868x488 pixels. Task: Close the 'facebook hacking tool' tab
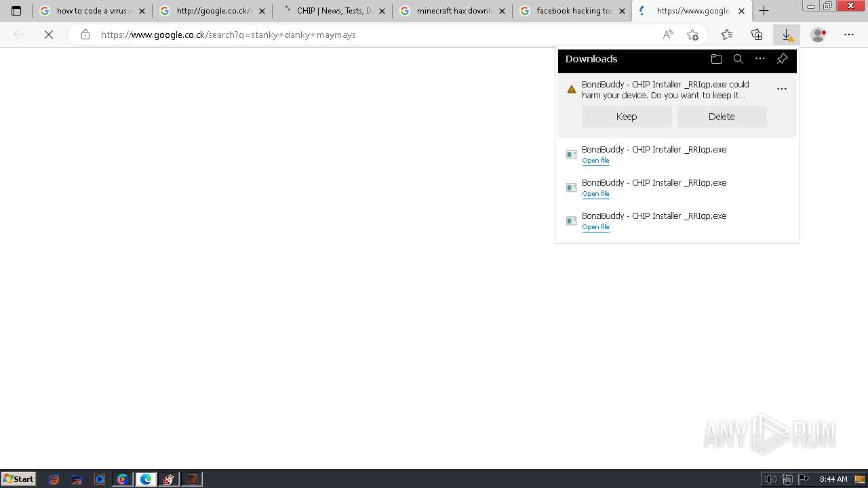(x=622, y=11)
